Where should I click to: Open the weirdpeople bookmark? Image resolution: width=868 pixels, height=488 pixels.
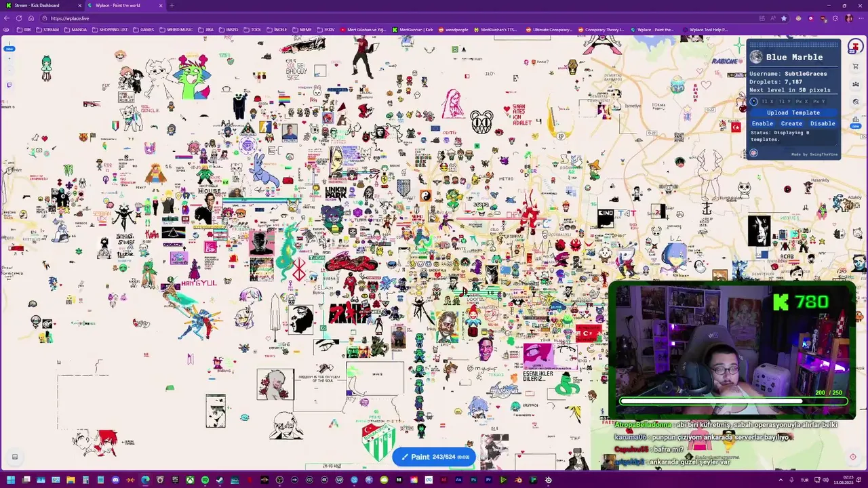[x=453, y=30]
